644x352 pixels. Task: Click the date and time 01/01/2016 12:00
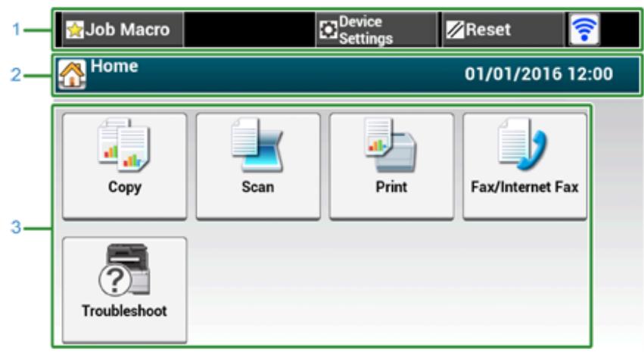tap(539, 74)
